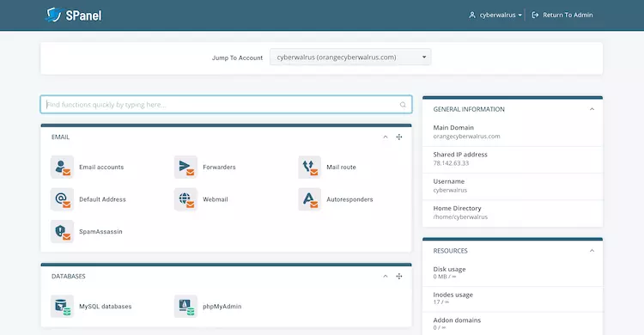
Task: Click the search magnifier icon
Action: 403,105
